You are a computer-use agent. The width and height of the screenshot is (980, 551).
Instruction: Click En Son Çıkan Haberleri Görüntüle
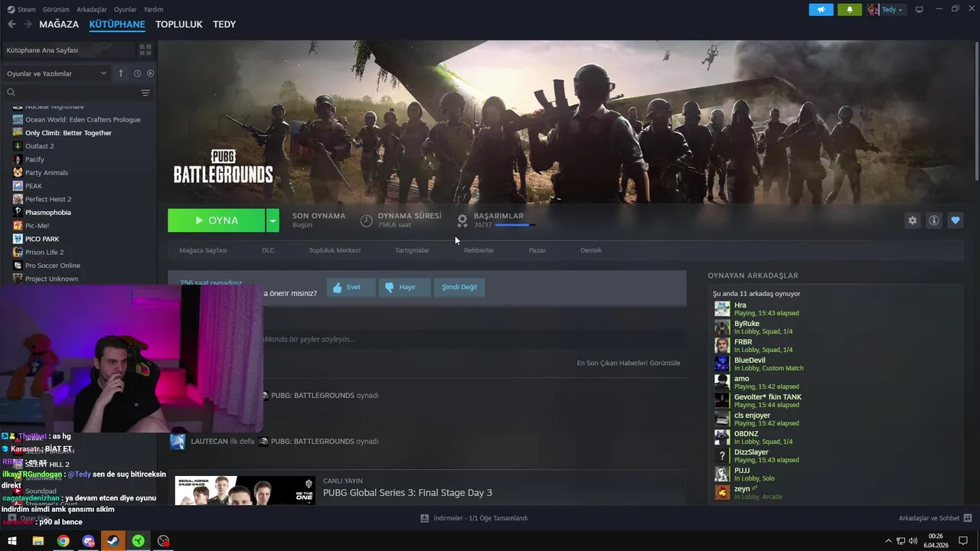click(x=628, y=363)
